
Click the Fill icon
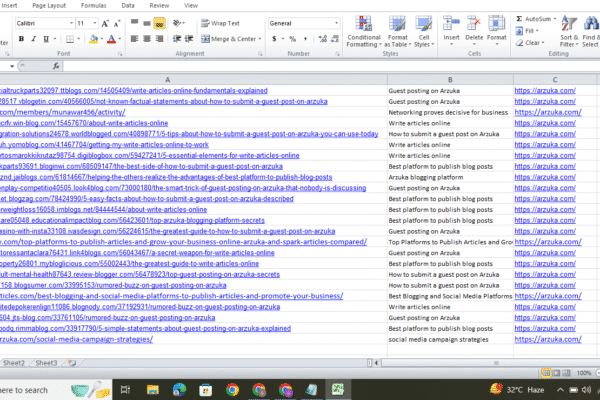[519, 31]
